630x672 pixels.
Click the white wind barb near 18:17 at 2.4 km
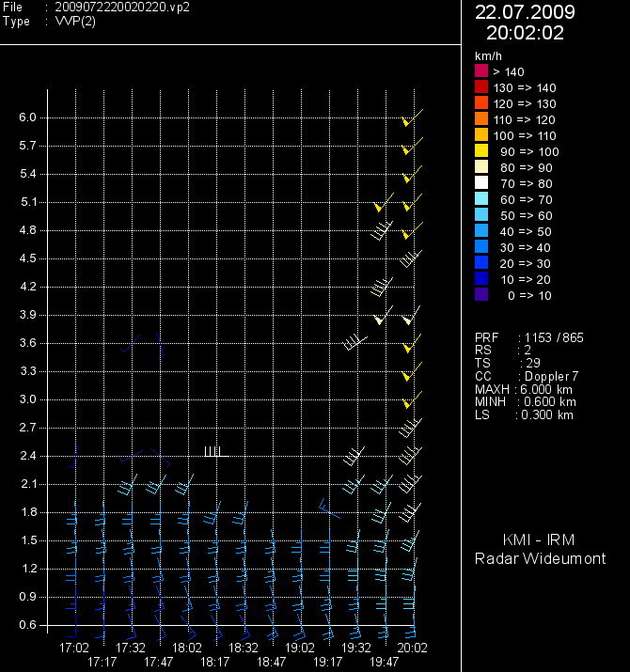pyautogui.click(x=215, y=453)
